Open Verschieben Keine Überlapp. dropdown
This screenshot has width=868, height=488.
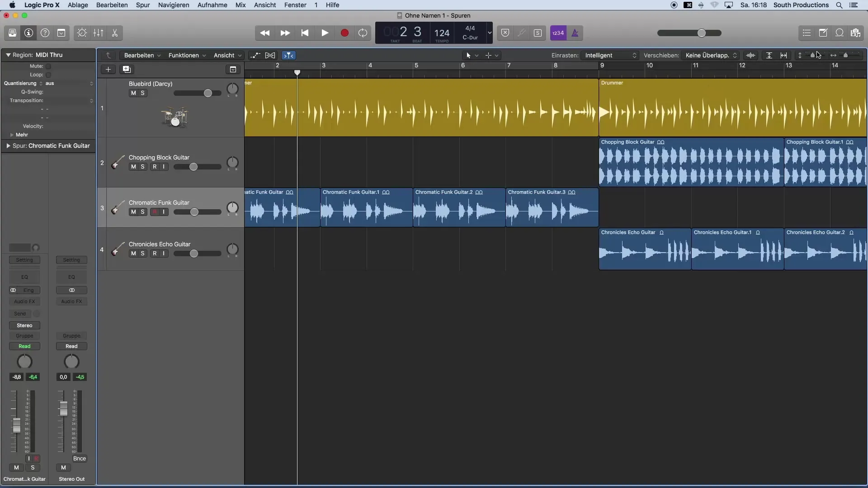coord(711,55)
